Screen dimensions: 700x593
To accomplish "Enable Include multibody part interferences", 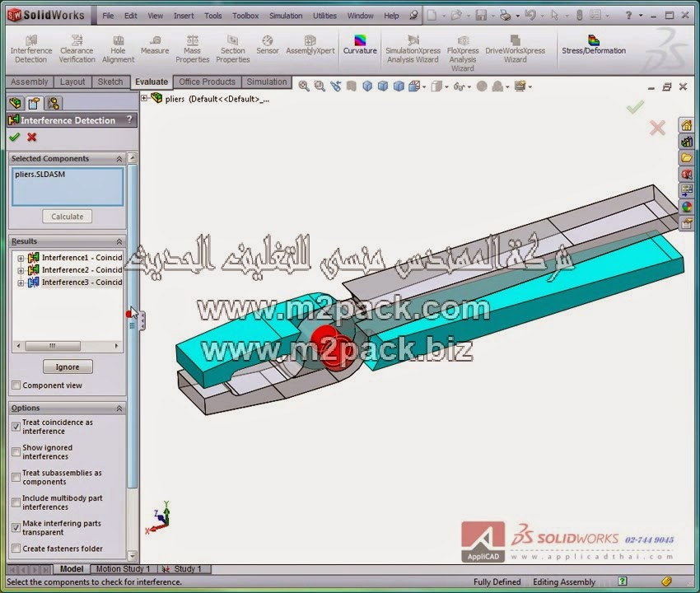I will point(16,502).
